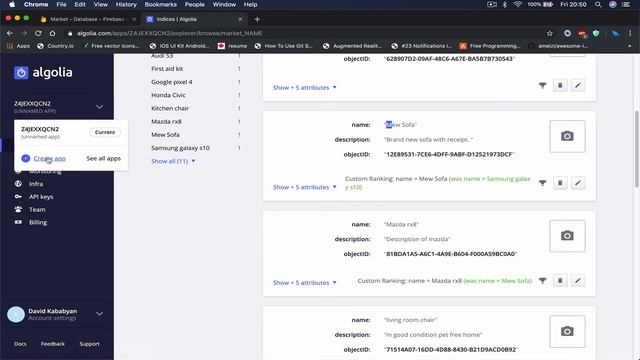Go to Chrome home page
The height and width of the screenshot is (360, 640).
52,33
